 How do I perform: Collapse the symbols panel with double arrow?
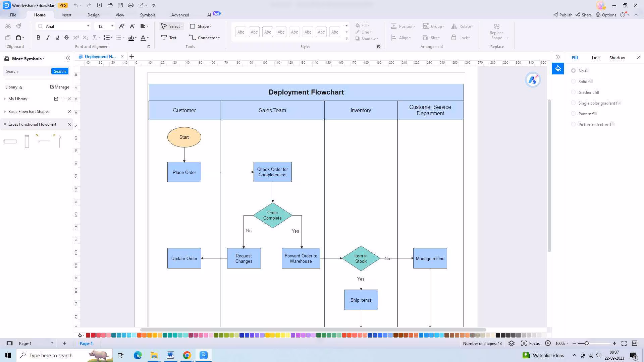pos(68,58)
